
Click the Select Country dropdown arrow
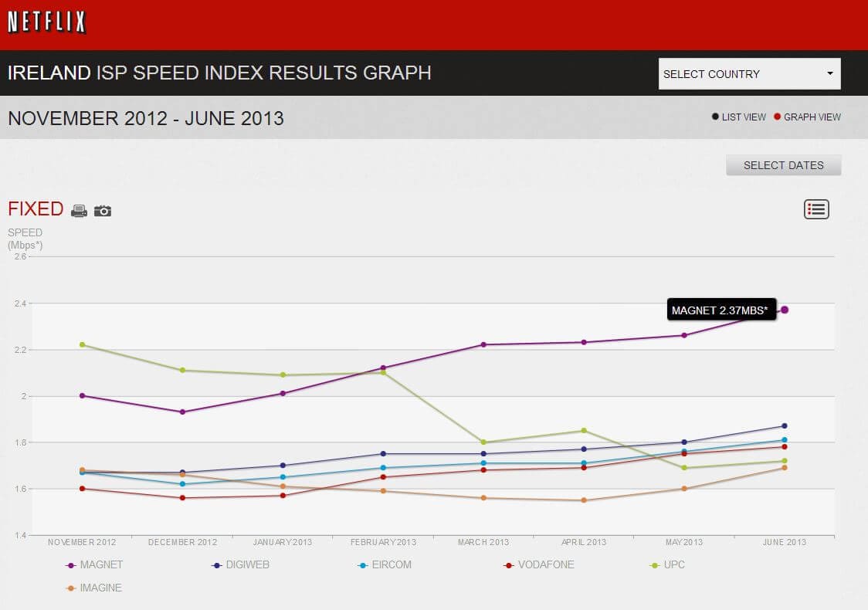point(830,73)
